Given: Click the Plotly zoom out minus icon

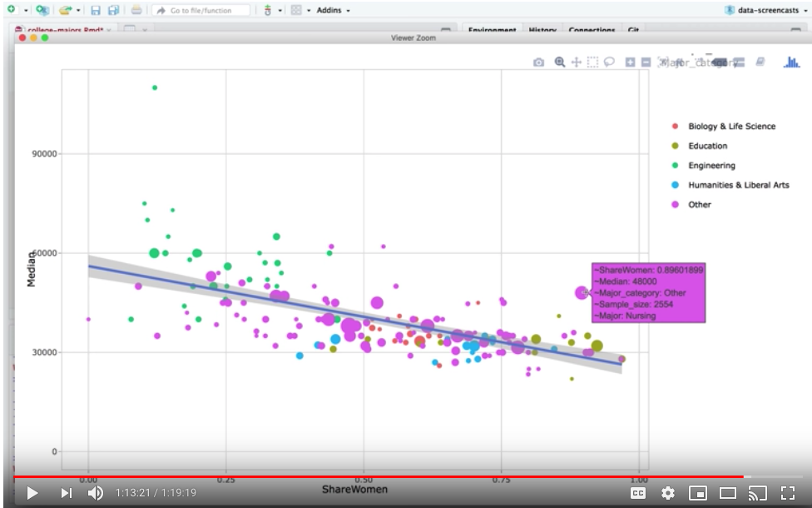Looking at the screenshot, I should coord(646,62).
